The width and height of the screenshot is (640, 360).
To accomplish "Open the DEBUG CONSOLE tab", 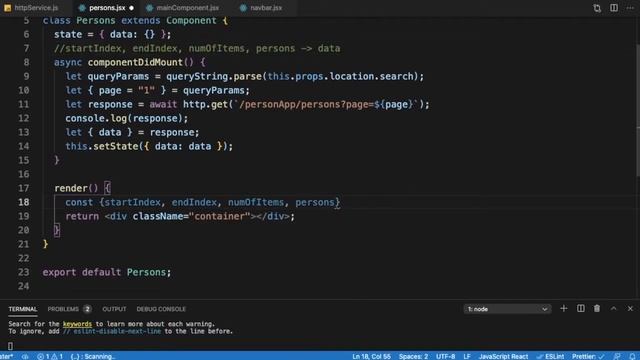I will (161, 309).
